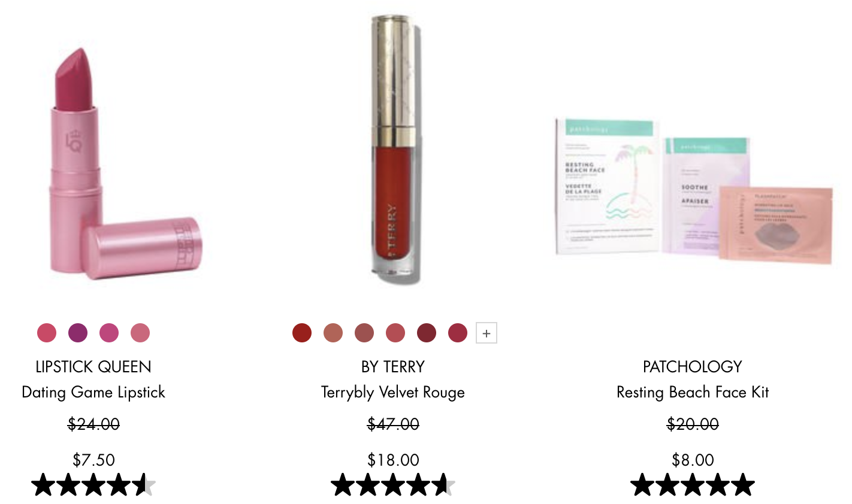View star rating for Patchology kit

[x=693, y=485]
